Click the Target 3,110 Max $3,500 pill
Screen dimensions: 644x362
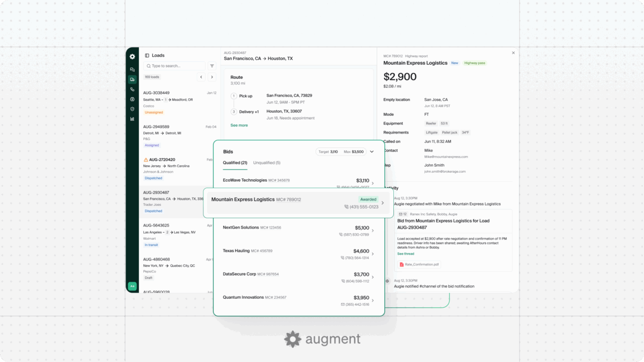(341, 152)
